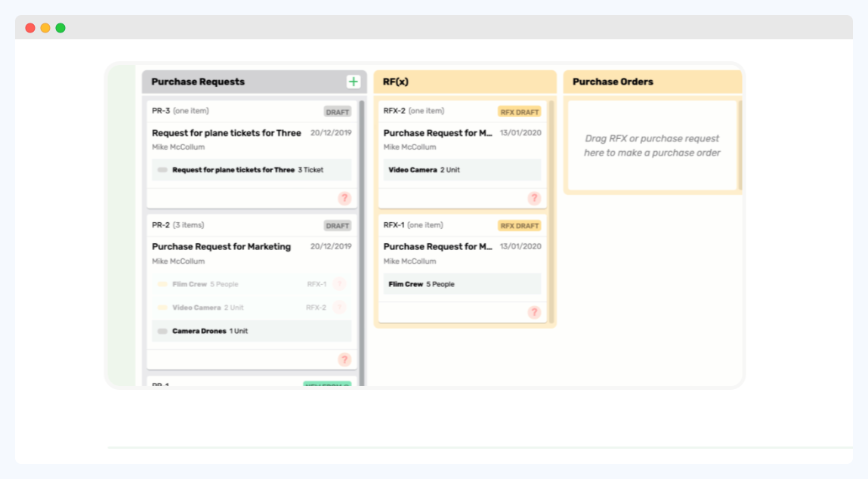Screen dimensions: 868x479
Task: Click the green plus icon to add purchase request
Action: click(352, 81)
